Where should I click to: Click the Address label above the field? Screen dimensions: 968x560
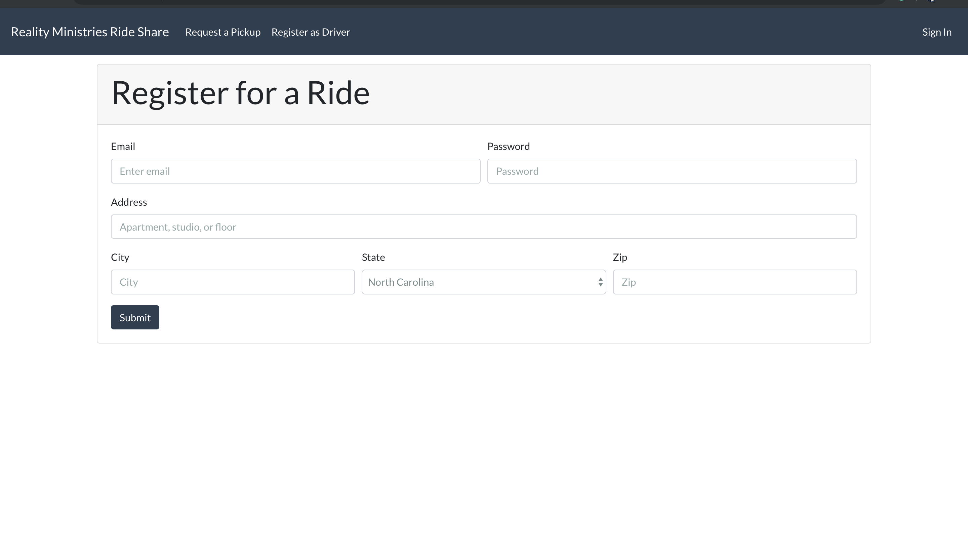129,202
